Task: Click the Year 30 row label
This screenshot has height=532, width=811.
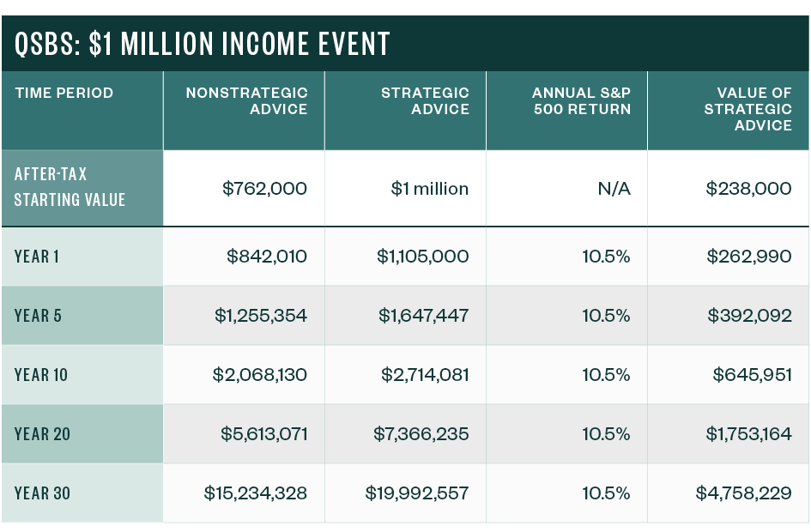Action: (x=43, y=493)
